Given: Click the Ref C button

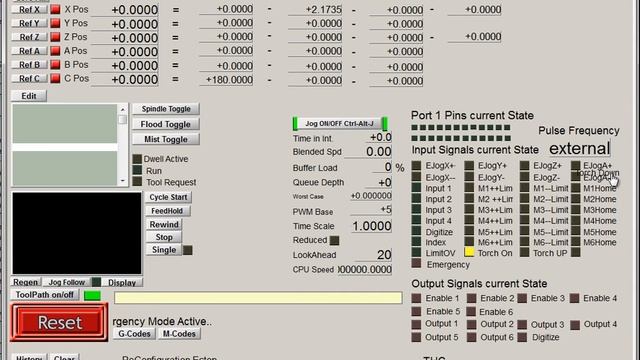Looking at the screenshot, I should click(29, 78).
